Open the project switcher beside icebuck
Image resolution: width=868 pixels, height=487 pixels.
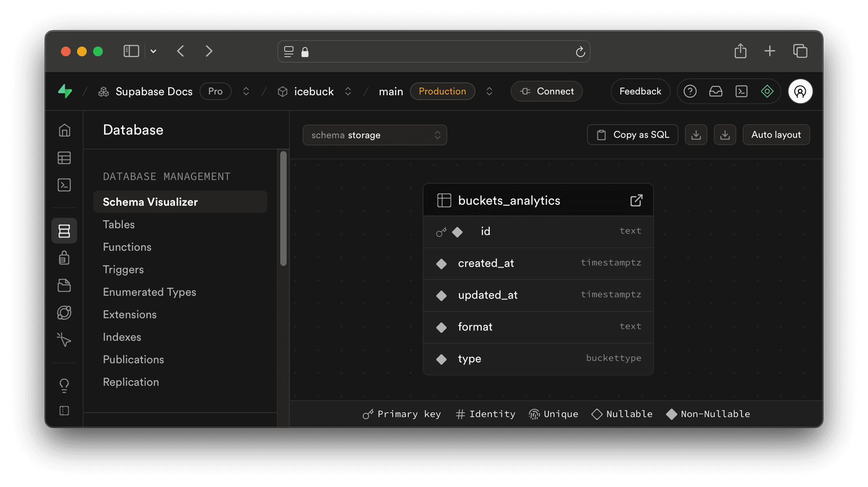point(348,92)
